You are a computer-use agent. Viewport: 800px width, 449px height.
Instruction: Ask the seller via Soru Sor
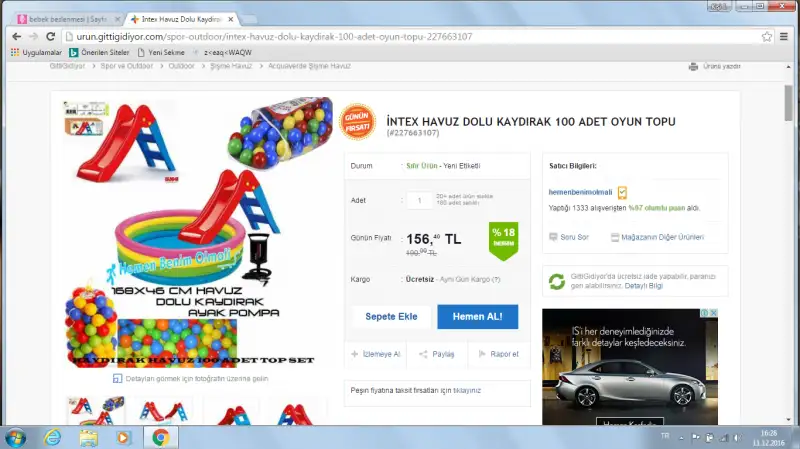(569, 237)
